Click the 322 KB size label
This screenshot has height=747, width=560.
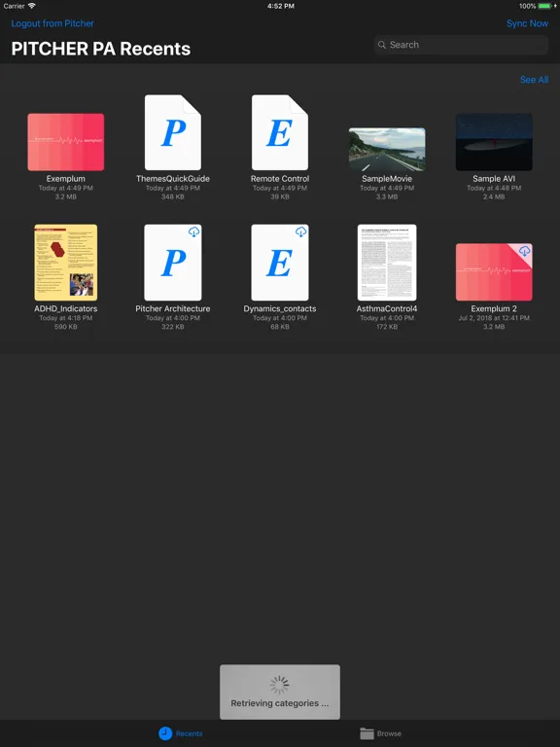point(173,327)
